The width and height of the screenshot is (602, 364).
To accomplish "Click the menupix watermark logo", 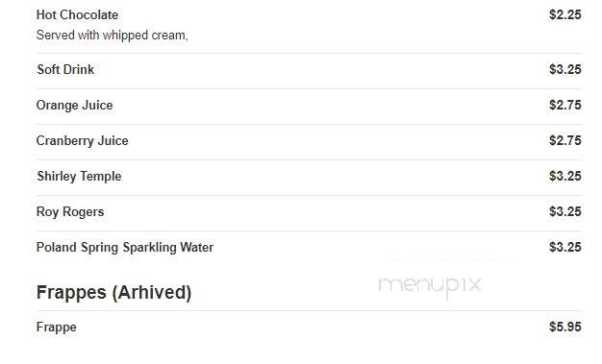I will (430, 286).
